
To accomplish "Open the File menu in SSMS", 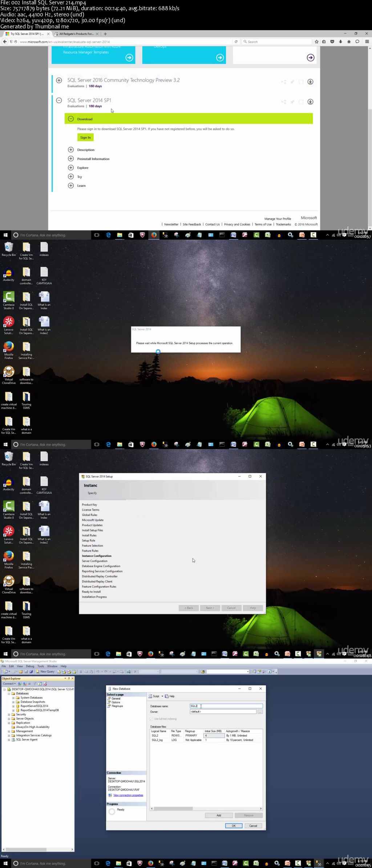I will tap(4, 666).
